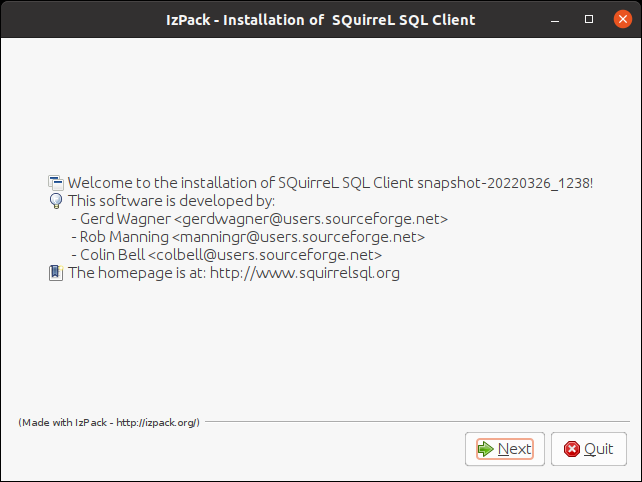Quit the SQuirreL installer
Screen dimensions: 642x482
coord(588,449)
